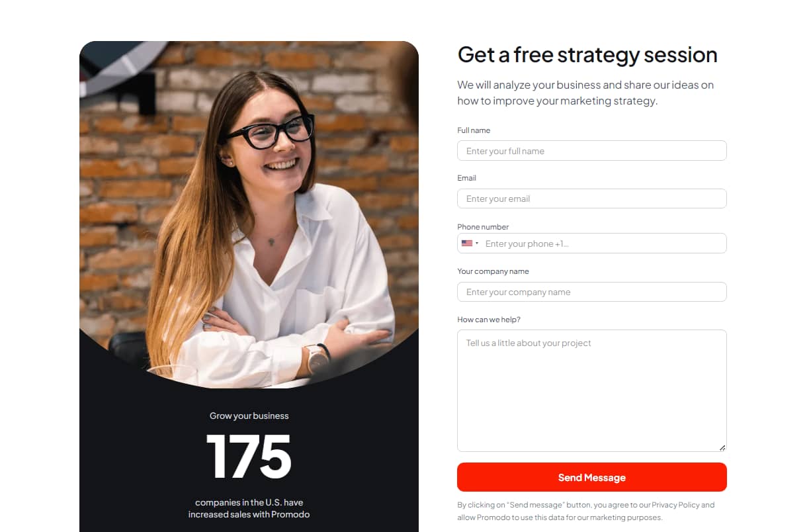Click the 'Email' field label
This screenshot has width=811, height=532.
pos(466,178)
